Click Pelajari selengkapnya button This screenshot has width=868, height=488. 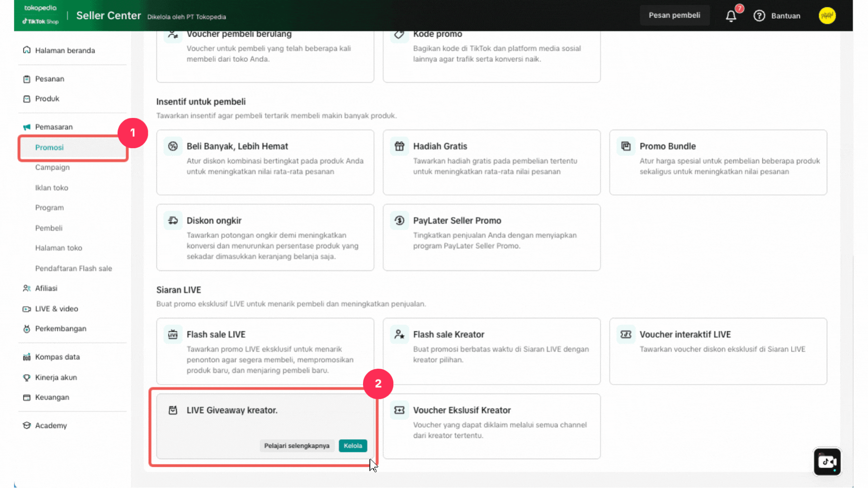(x=297, y=446)
